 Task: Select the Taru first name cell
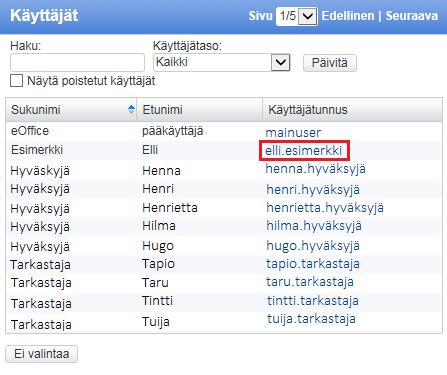pos(155,283)
